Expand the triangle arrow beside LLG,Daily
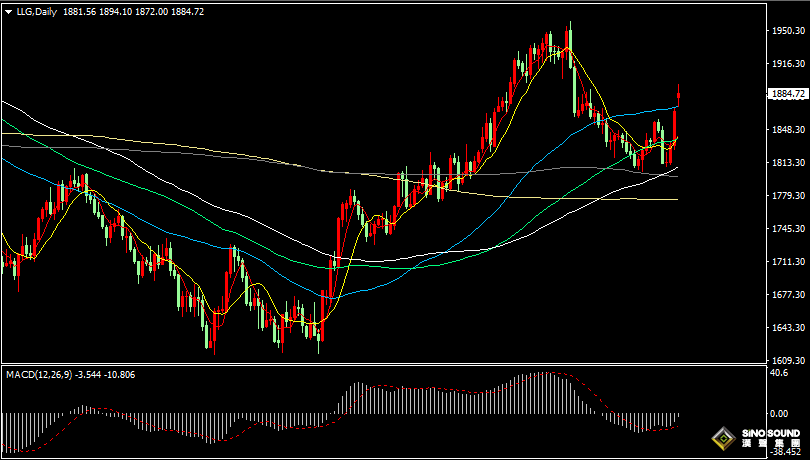Image resolution: width=810 pixels, height=460 pixels. pyautogui.click(x=9, y=12)
